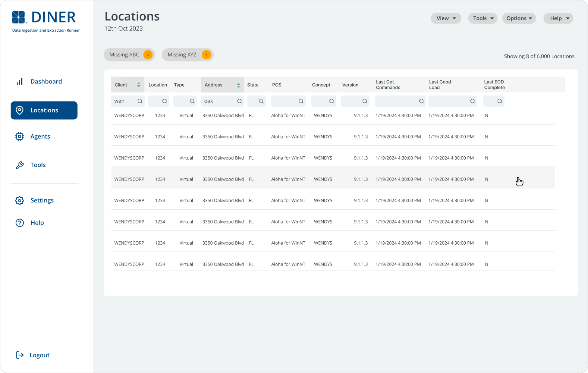
Task: Click the Missing XYZ count badge 5
Action: (x=207, y=55)
